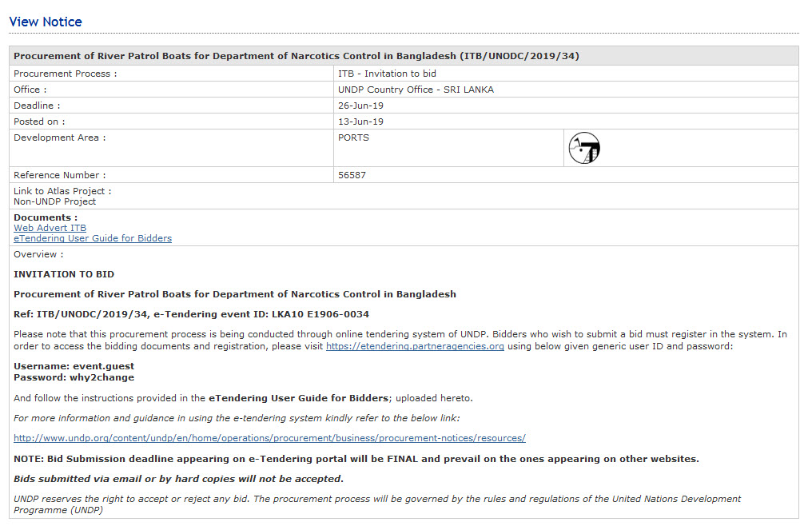812x530 pixels.
Task: Select the reference number 56587
Action: coord(352,175)
